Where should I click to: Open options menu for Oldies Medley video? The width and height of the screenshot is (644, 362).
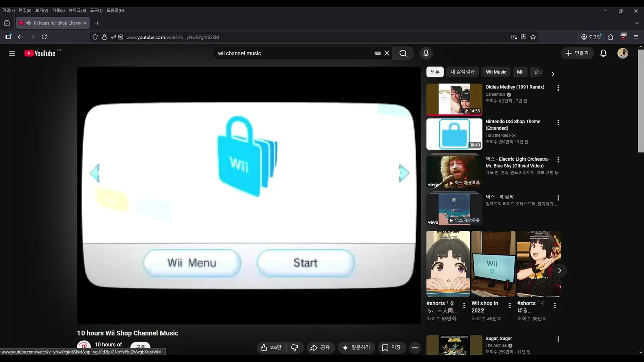point(558,88)
